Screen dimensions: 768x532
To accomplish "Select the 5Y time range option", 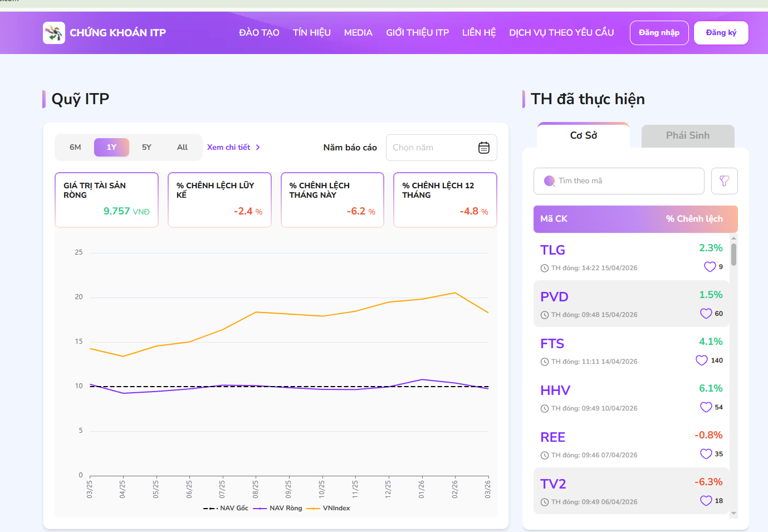I will (x=146, y=147).
